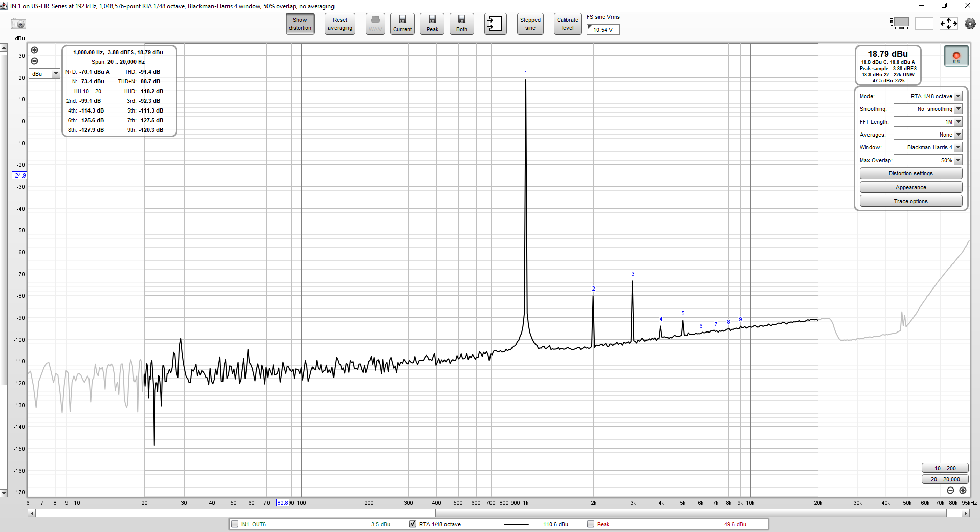980x532 pixels.
Task: Click the 82.8 cursor frequency label
Action: 282,503
